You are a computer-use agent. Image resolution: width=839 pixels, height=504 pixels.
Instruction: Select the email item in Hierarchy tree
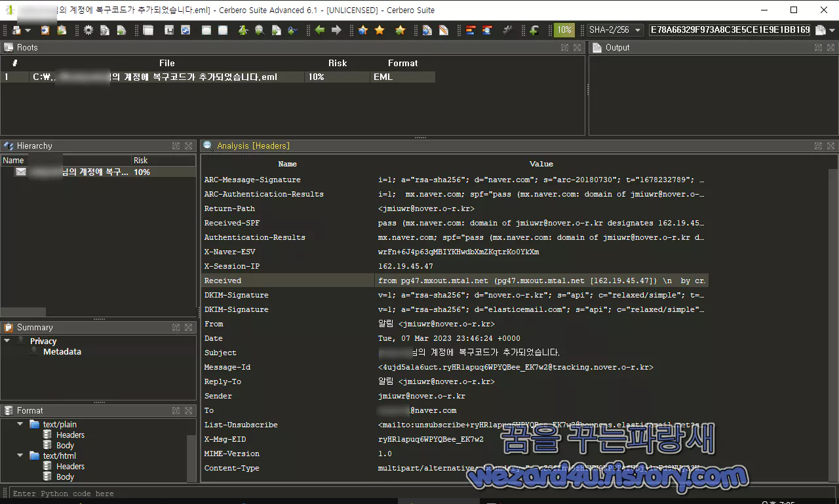(x=98, y=172)
